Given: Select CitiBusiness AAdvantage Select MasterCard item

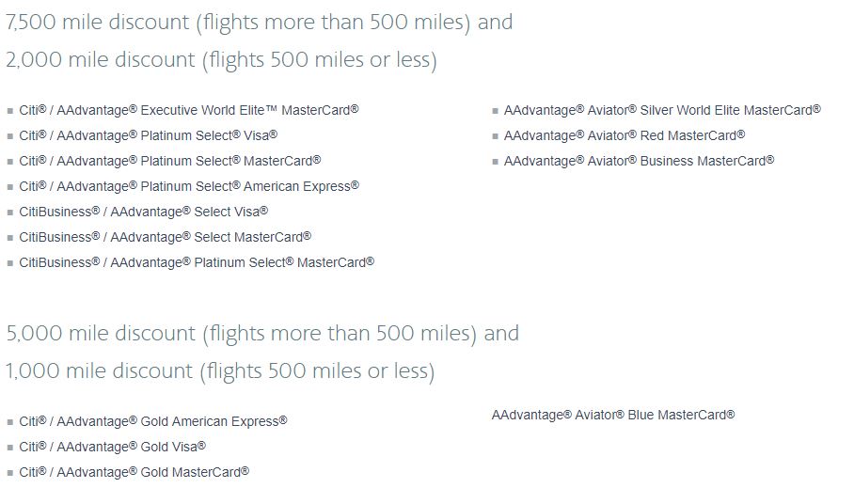Looking at the screenshot, I should click(x=165, y=237).
